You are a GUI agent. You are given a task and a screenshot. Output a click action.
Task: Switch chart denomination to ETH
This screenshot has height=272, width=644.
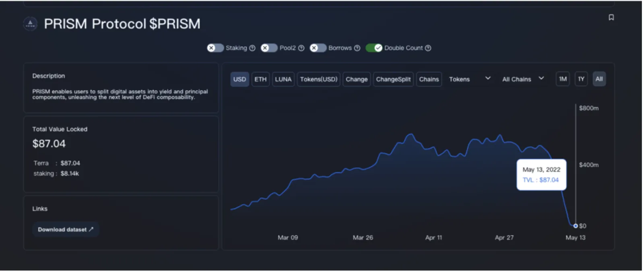[x=260, y=79]
